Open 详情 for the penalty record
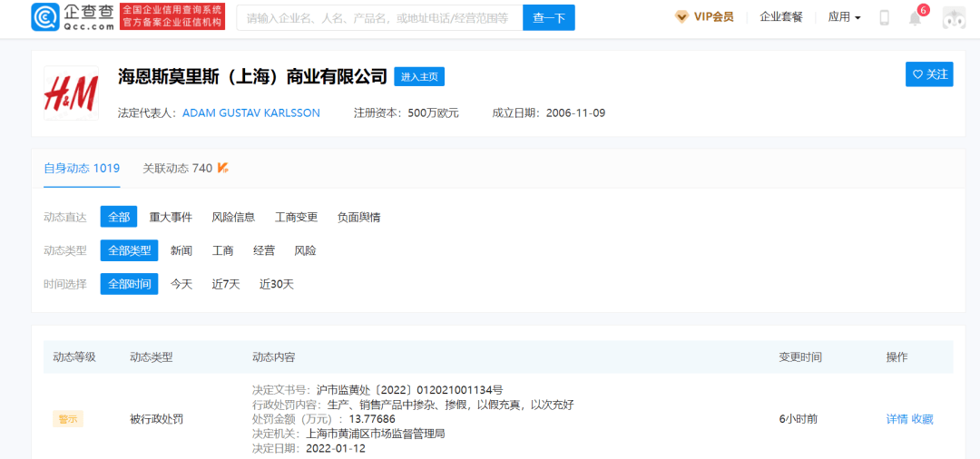The width and height of the screenshot is (980, 459). [897, 419]
